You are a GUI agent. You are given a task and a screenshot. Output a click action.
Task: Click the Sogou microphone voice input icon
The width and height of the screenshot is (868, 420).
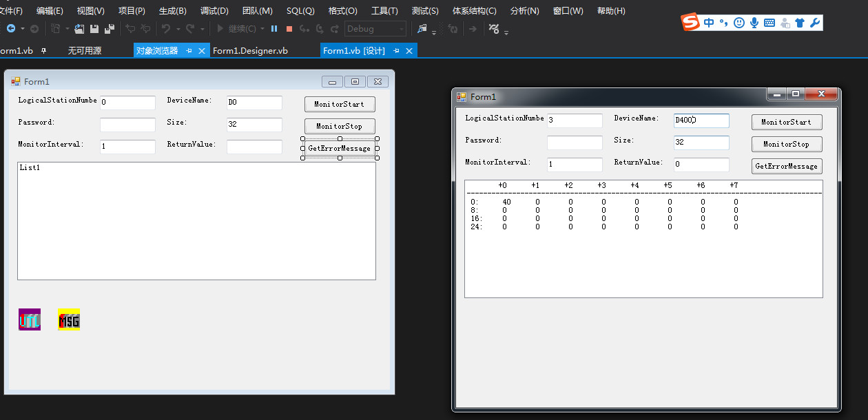click(754, 23)
